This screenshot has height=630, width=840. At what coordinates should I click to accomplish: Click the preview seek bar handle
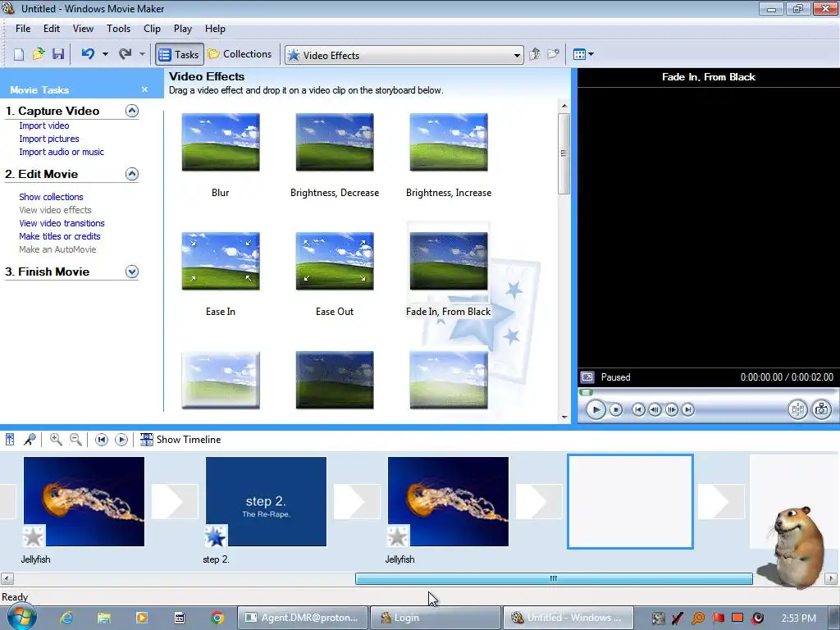pyautogui.click(x=586, y=392)
